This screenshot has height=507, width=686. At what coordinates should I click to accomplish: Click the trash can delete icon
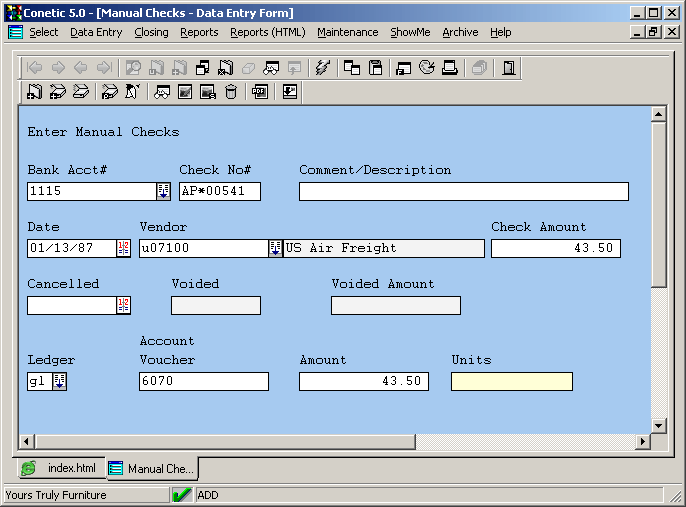[x=231, y=92]
